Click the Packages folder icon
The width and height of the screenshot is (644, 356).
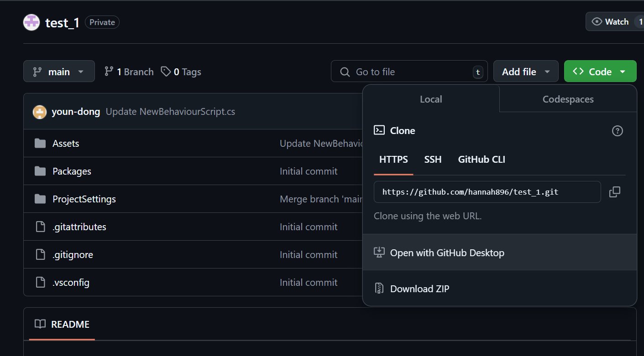40,171
